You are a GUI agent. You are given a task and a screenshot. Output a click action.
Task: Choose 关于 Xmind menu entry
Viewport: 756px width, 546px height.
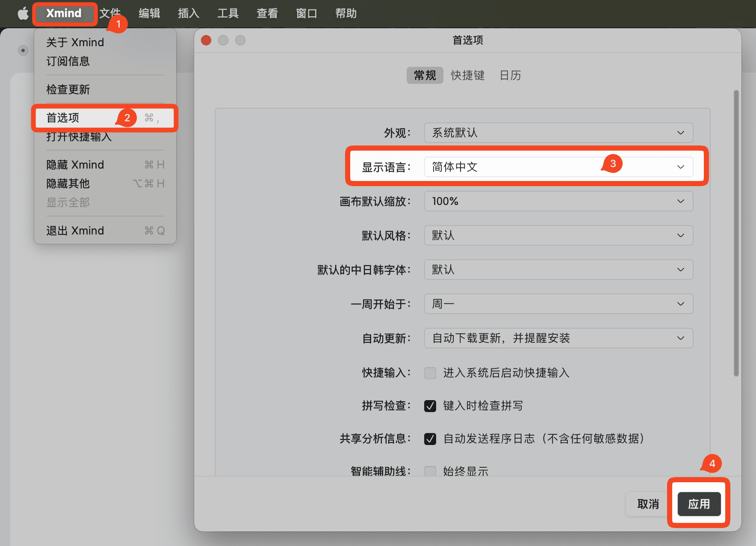click(x=105, y=42)
